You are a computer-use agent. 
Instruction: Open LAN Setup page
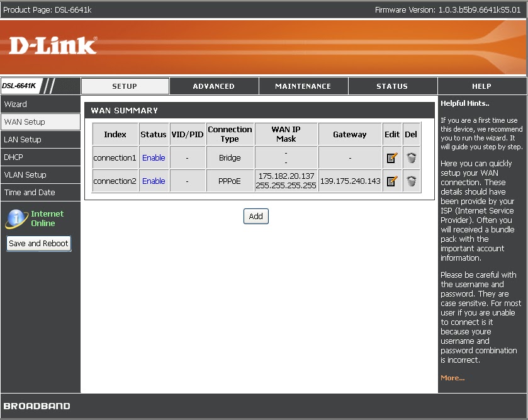(x=40, y=139)
